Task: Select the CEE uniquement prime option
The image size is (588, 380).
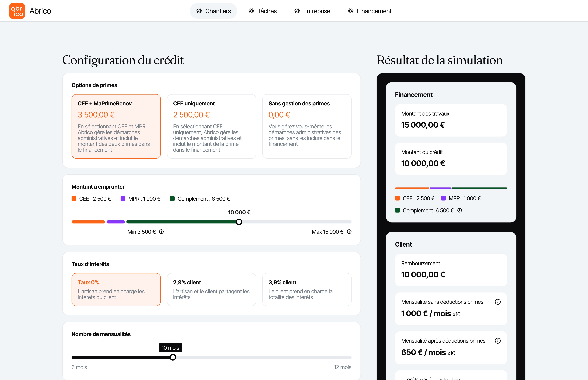Action: click(211, 126)
